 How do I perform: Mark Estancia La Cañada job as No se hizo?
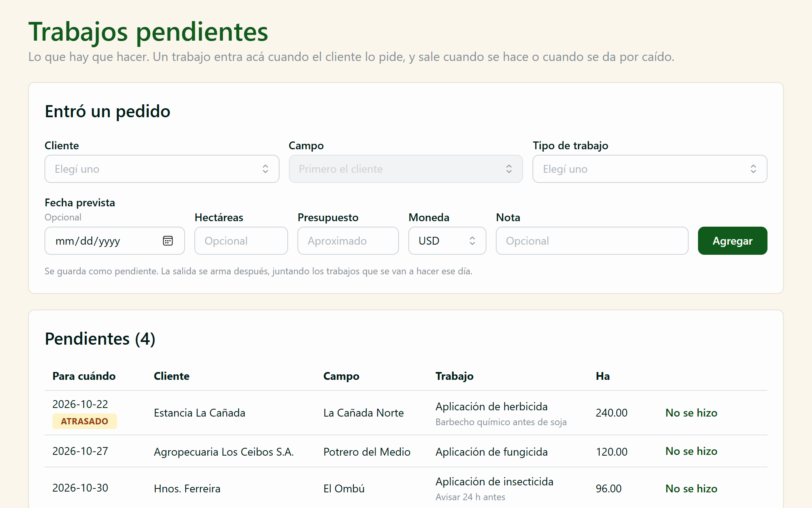[691, 413]
